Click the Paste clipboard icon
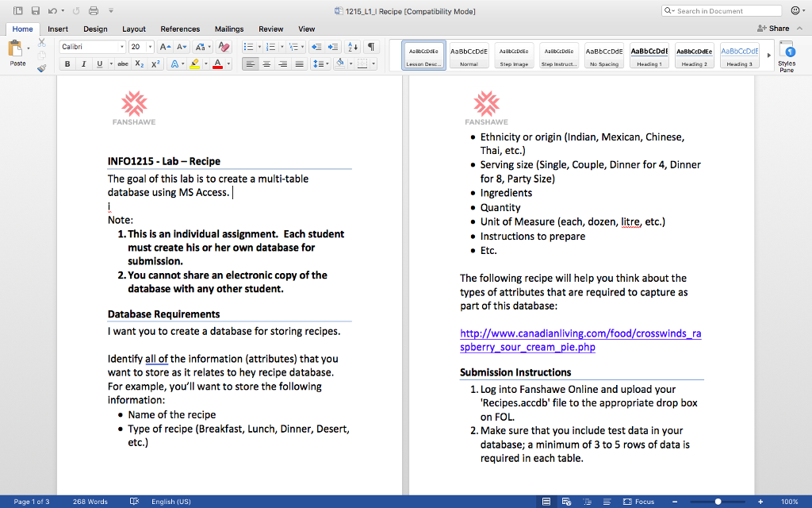This screenshot has height=508, width=812. pyautogui.click(x=16, y=48)
